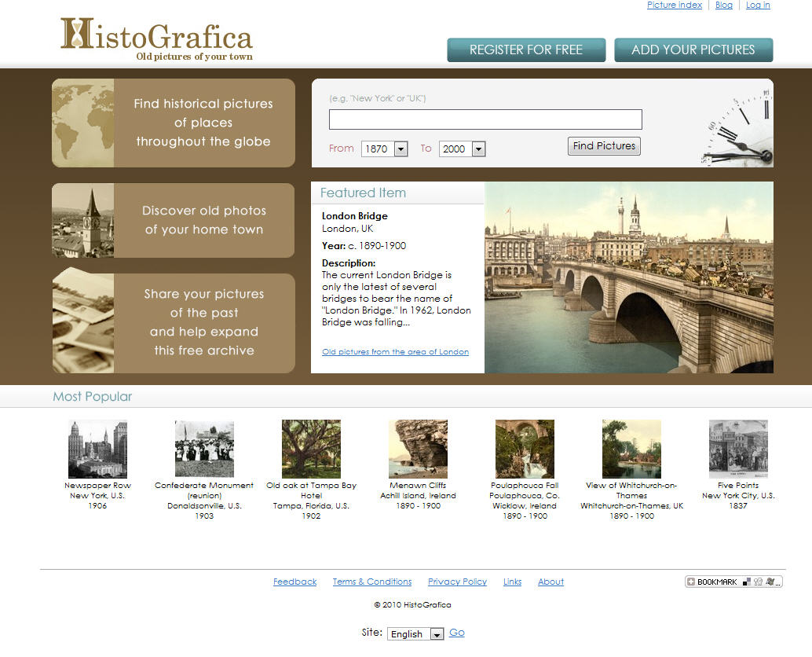Viewport: 812px width, 657px height.
Task: Click the Five Points caption
Action: (x=738, y=495)
